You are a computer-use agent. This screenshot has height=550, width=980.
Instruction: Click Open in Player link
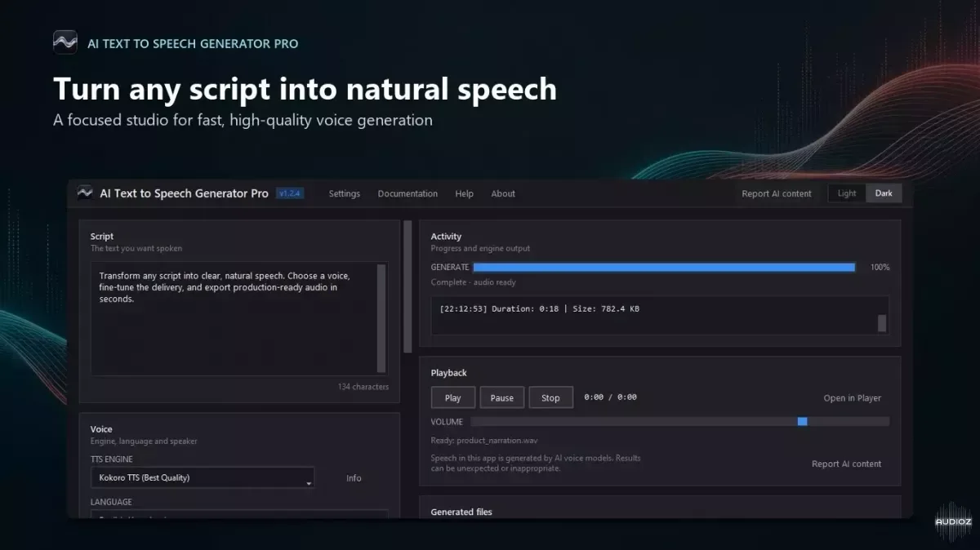(853, 398)
